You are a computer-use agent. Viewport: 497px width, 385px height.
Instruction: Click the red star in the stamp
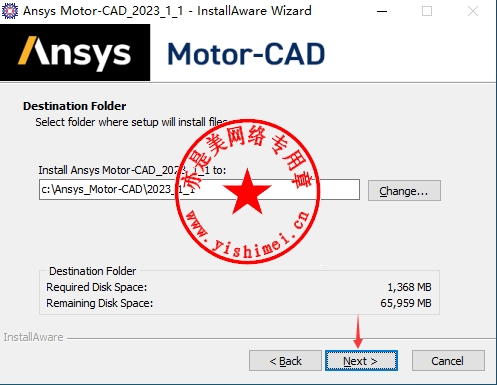(x=247, y=192)
